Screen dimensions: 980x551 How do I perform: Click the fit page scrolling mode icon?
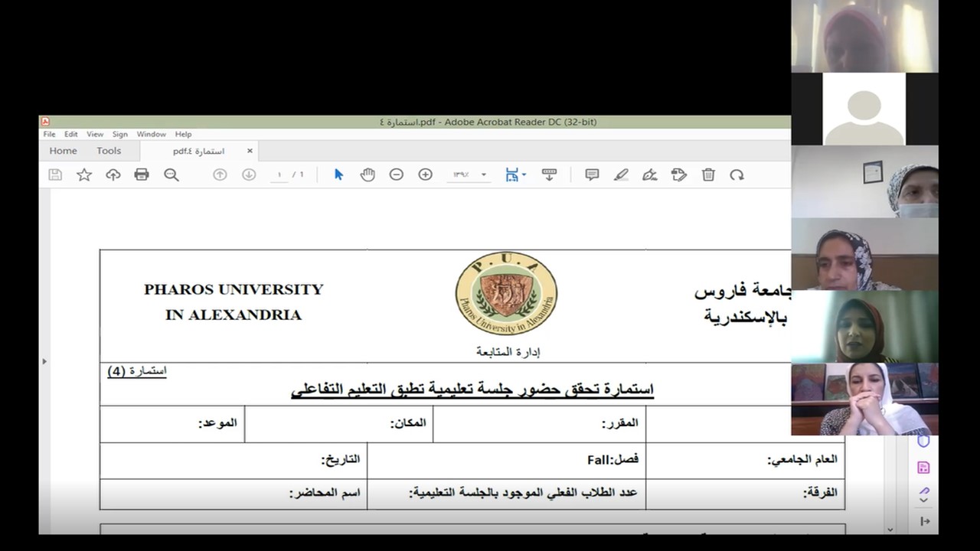click(x=511, y=174)
